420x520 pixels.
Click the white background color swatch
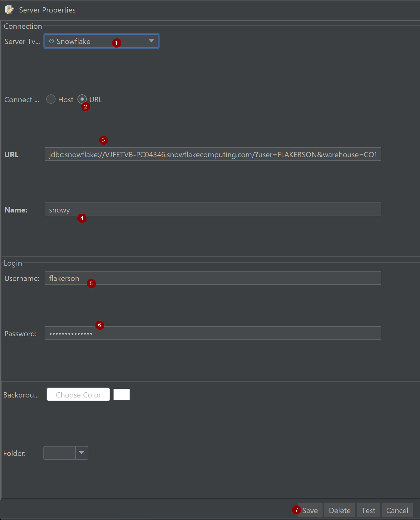(121, 395)
